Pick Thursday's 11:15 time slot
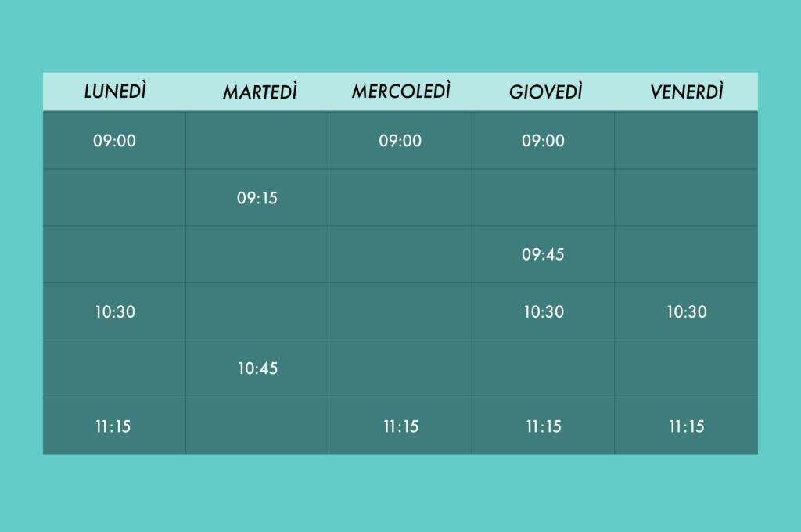 click(x=543, y=426)
